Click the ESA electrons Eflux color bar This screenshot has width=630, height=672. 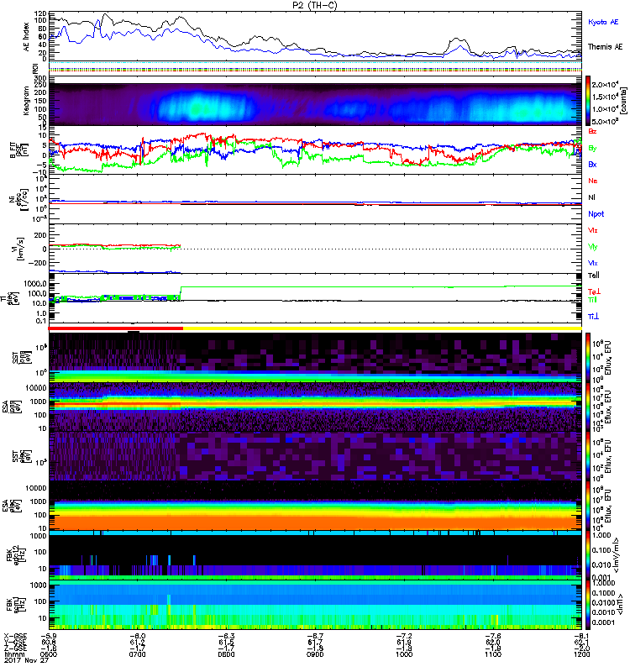tap(588, 507)
